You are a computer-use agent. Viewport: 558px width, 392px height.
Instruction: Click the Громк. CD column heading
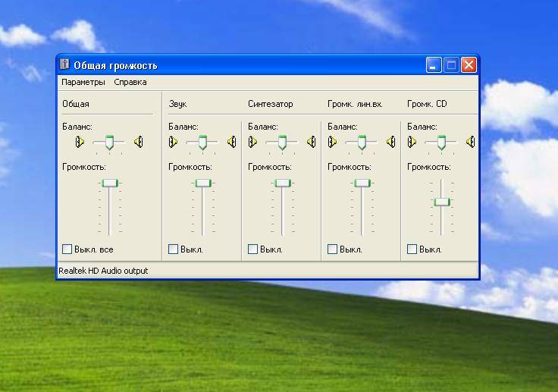[x=427, y=104]
